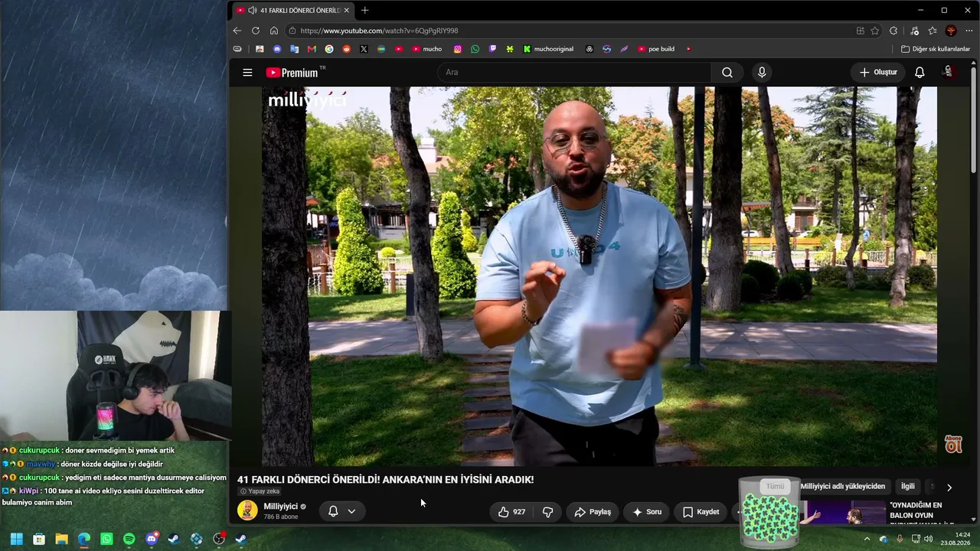Mute the tab via speaker icon
This screenshot has width=980, height=551.
[x=253, y=10]
